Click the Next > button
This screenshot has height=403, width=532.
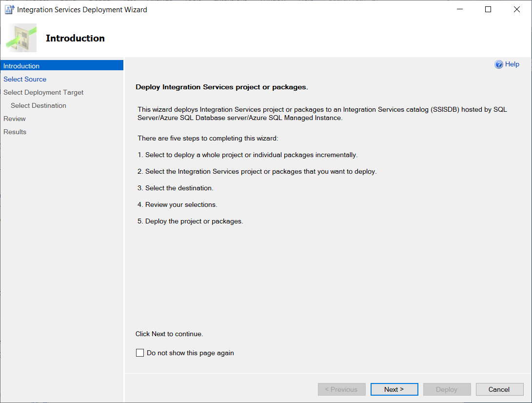point(394,389)
